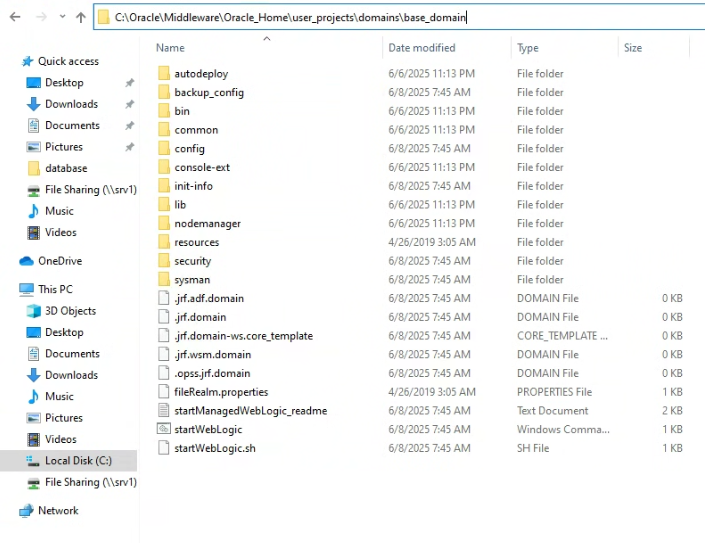705x543 pixels.
Task: Select the lib folder icon
Action: click(164, 205)
